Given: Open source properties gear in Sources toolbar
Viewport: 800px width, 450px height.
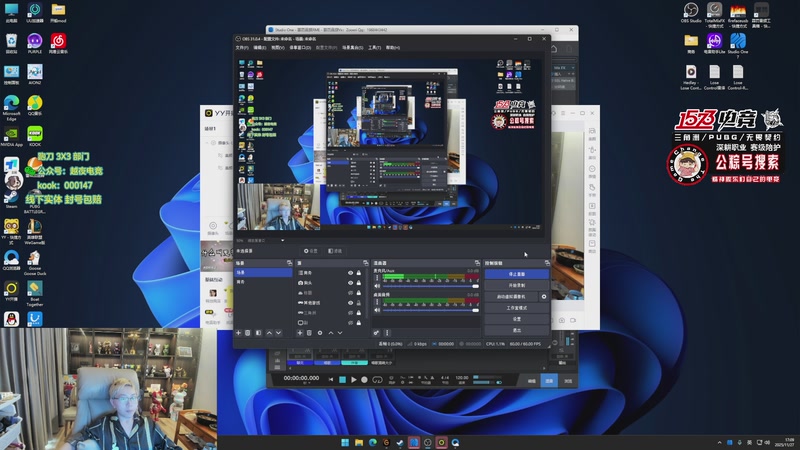Looking at the screenshot, I should coord(320,333).
